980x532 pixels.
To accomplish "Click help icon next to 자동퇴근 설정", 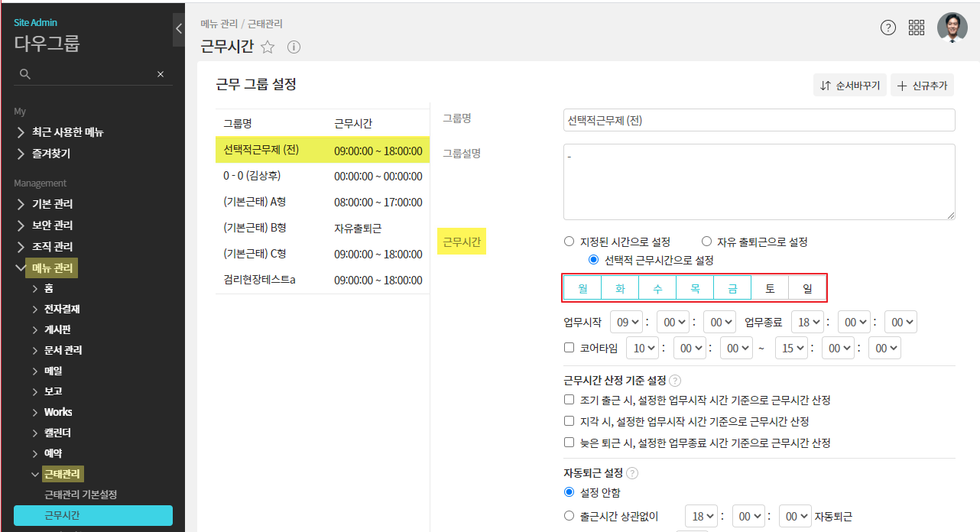I will (x=632, y=472).
